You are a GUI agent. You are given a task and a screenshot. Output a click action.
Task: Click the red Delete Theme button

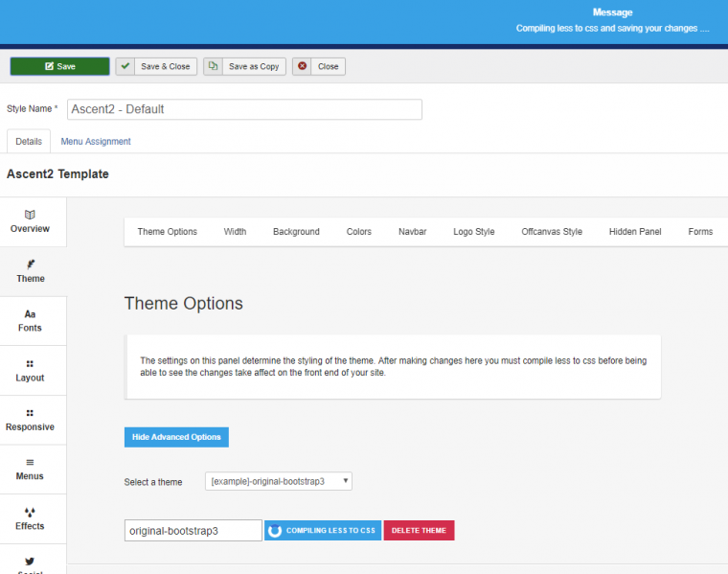pyautogui.click(x=419, y=530)
